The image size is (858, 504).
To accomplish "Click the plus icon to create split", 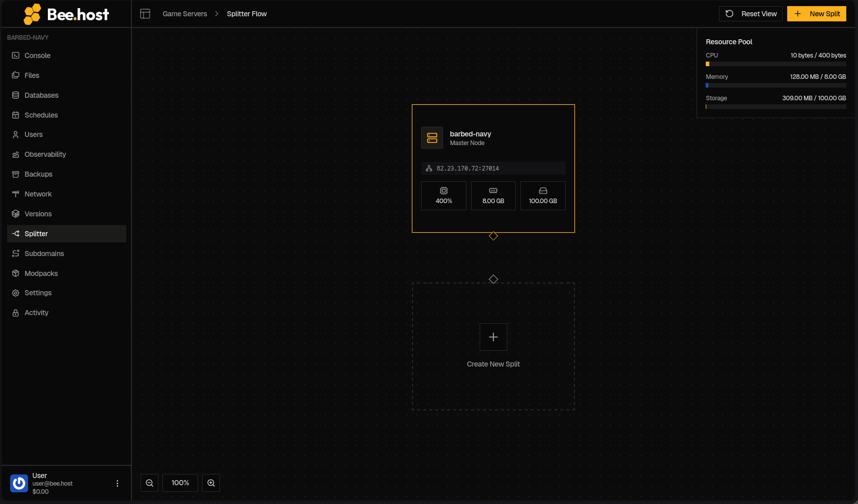I will [493, 337].
